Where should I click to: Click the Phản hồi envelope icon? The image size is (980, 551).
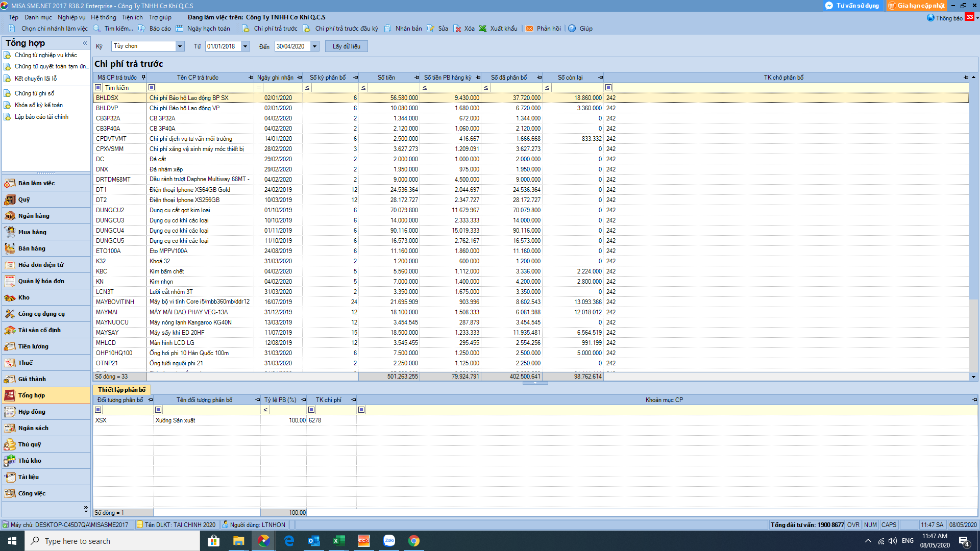click(529, 29)
